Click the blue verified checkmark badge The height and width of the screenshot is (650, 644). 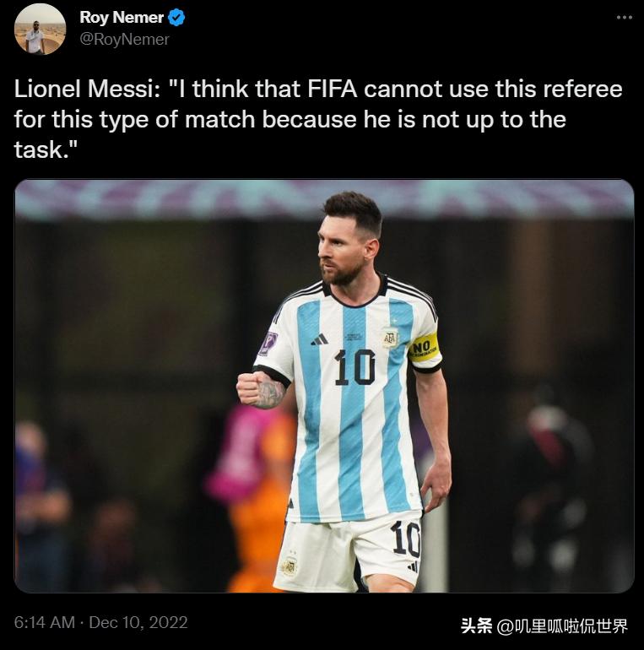coord(177,18)
